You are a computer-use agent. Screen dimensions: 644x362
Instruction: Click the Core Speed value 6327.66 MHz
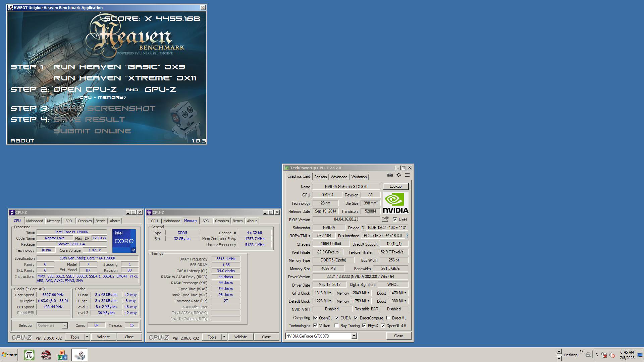pyautogui.click(x=53, y=295)
